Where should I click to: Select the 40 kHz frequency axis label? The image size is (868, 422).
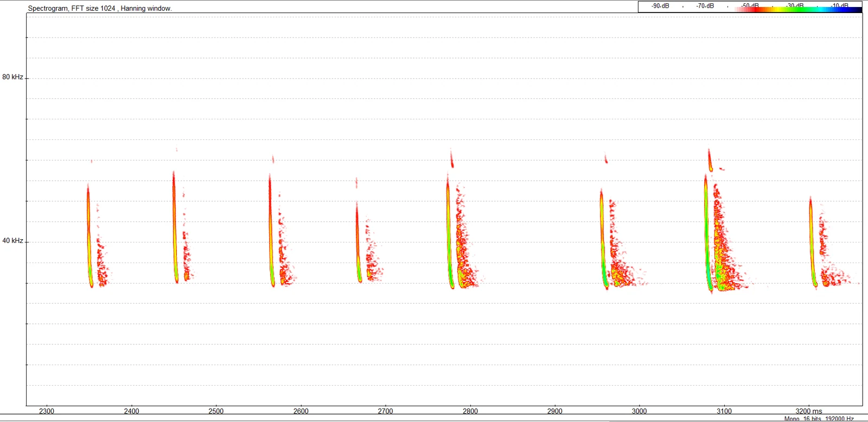point(13,241)
